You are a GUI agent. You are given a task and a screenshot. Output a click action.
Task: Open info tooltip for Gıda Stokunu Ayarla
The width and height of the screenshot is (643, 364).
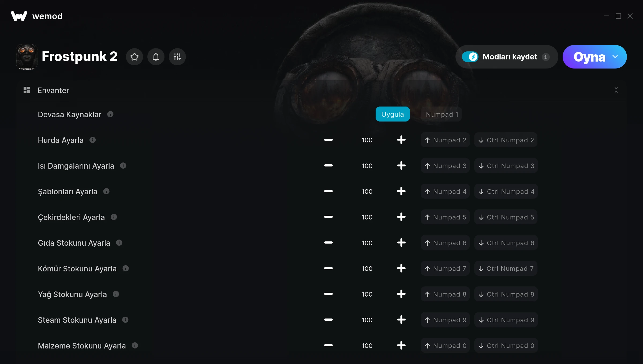click(119, 242)
